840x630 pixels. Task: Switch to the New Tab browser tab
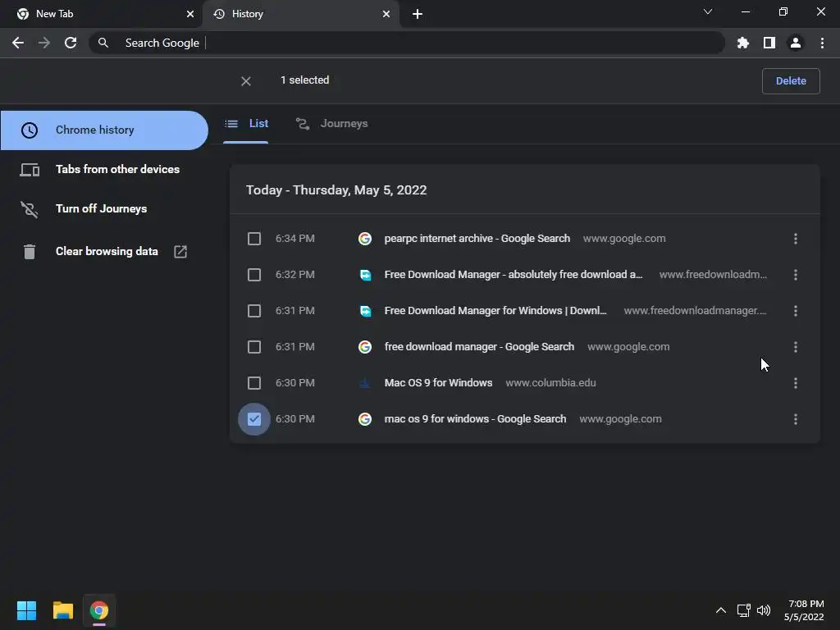(x=101, y=14)
